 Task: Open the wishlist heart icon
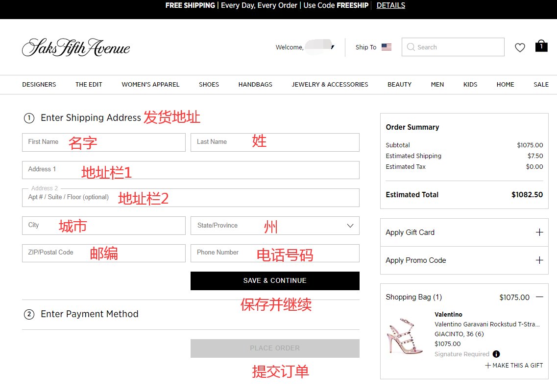pyautogui.click(x=520, y=47)
